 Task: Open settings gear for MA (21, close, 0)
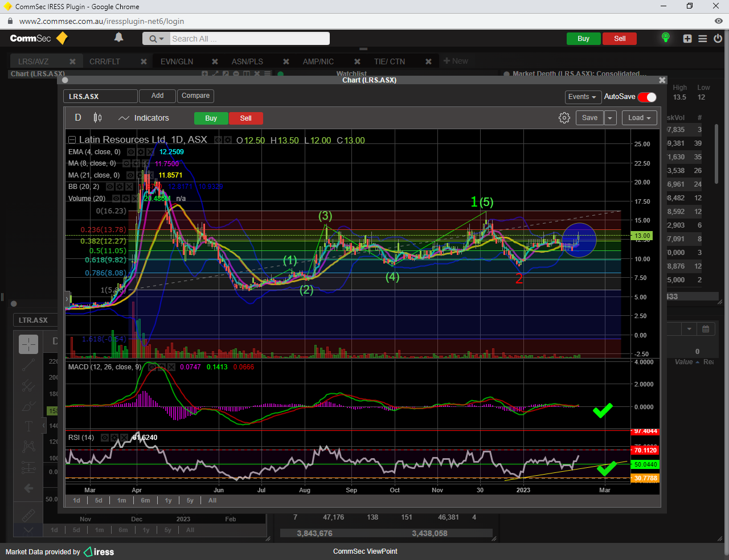tap(140, 175)
